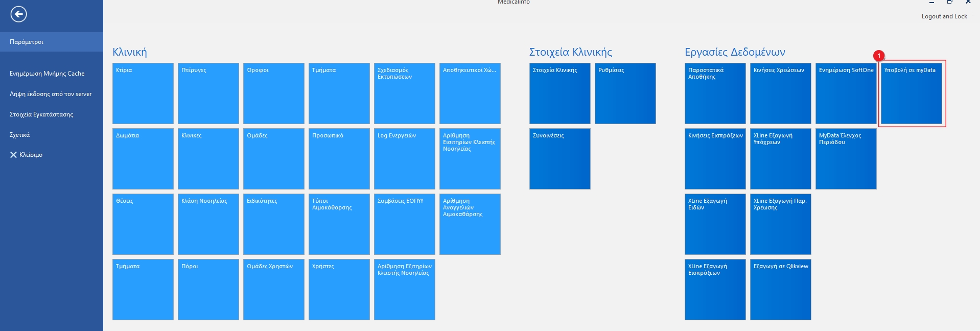Open the Πτέρυγες tile
This screenshot has height=331, width=980.
click(x=208, y=93)
